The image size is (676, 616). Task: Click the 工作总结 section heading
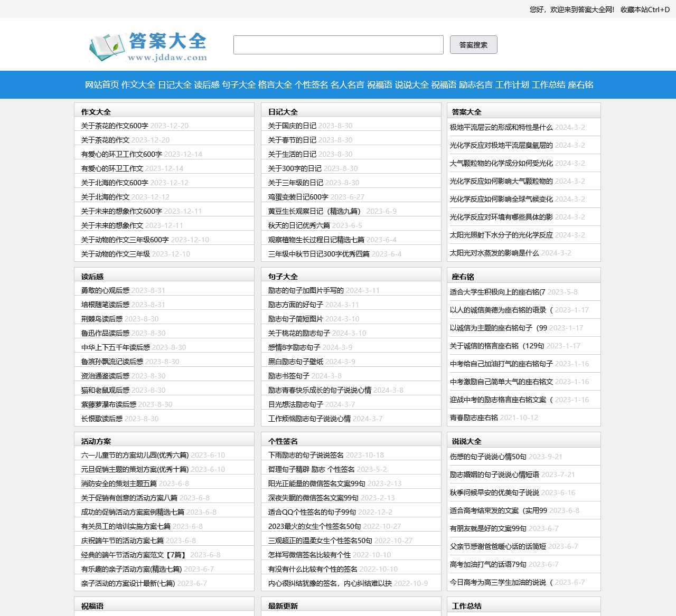[467, 606]
